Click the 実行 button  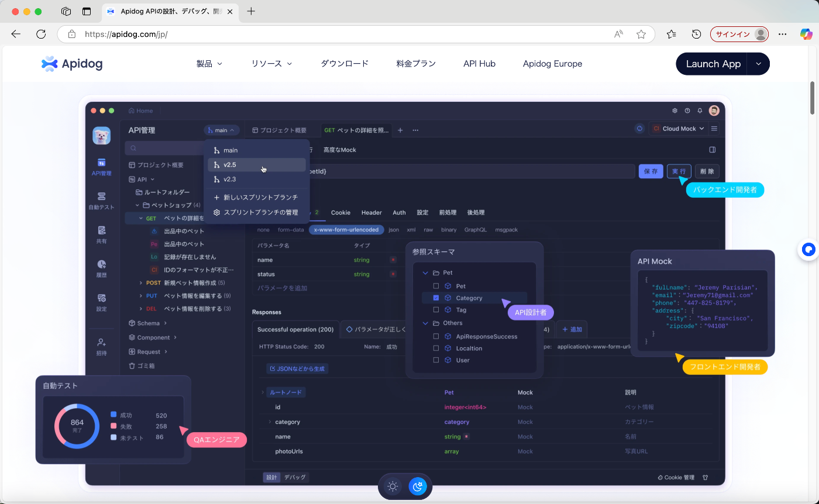coord(679,171)
